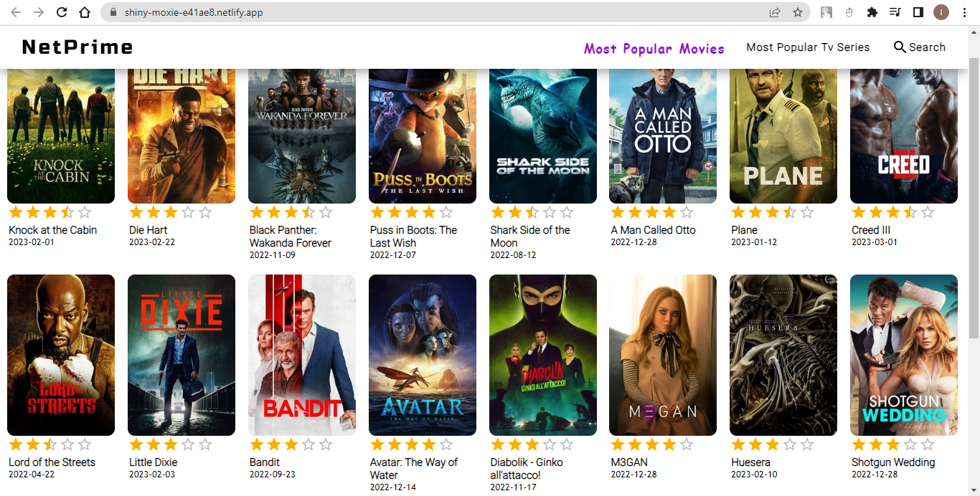Open the media control playlist icon
Viewport: 980px width, 496px height.
[x=895, y=12]
